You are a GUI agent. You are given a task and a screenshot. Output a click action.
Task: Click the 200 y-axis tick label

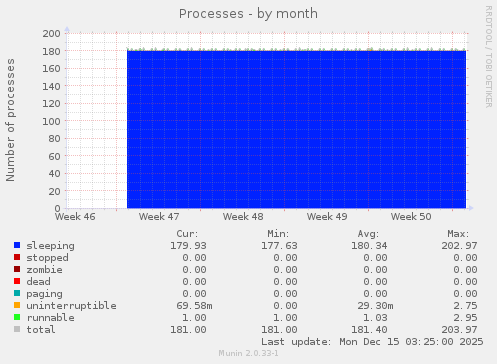51,33
